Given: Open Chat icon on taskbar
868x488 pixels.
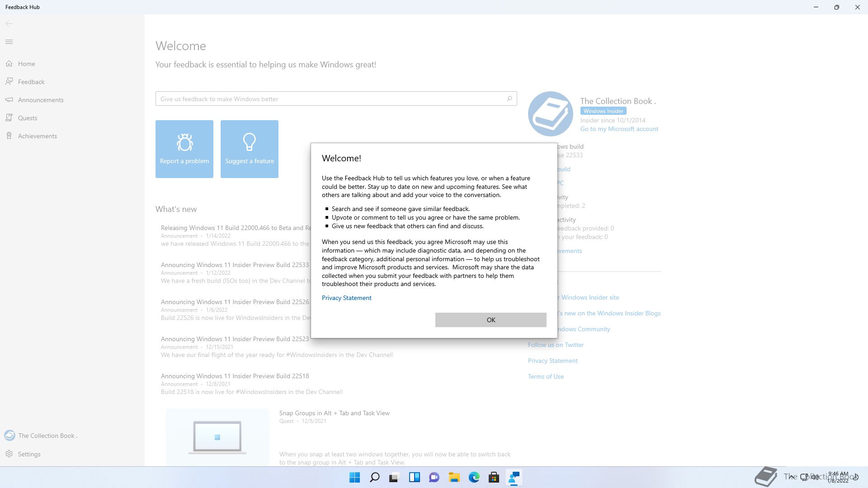Looking at the screenshot, I should point(434,477).
